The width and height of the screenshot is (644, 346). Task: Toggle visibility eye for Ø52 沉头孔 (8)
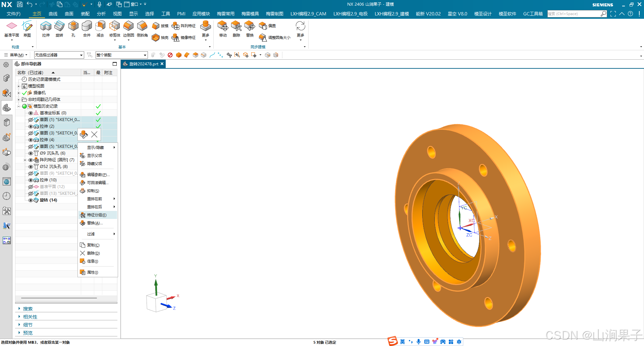(x=31, y=167)
